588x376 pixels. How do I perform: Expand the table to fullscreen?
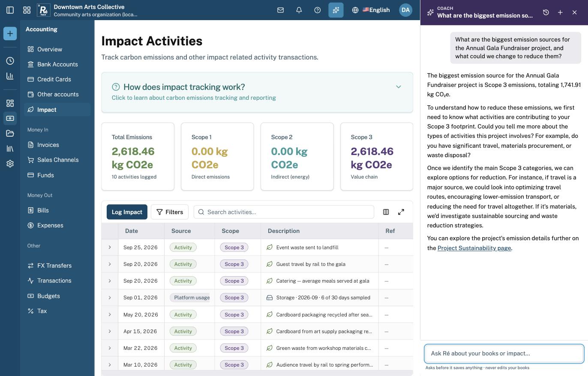coord(401,212)
